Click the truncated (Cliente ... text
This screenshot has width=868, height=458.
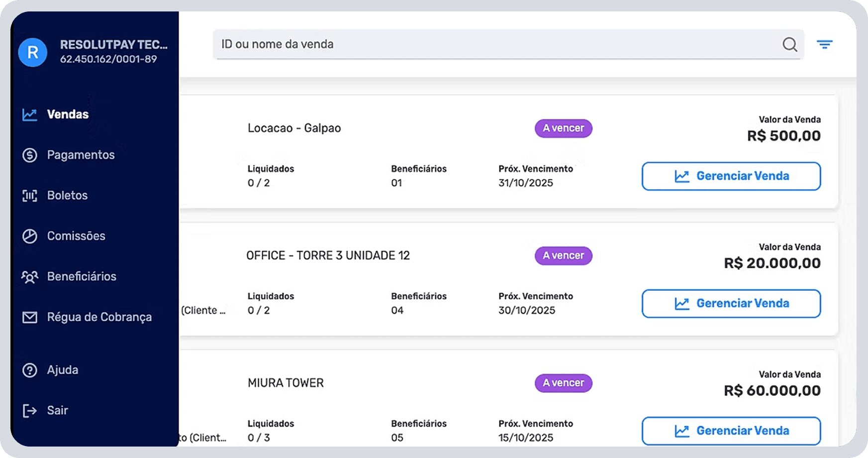click(203, 311)
